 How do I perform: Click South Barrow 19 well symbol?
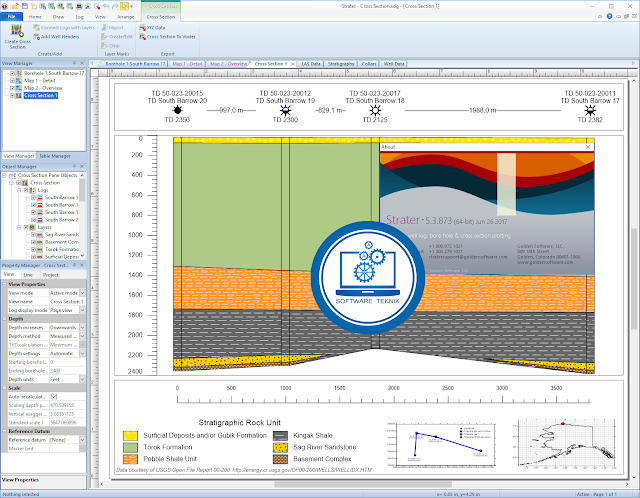[x=285, y=110]
